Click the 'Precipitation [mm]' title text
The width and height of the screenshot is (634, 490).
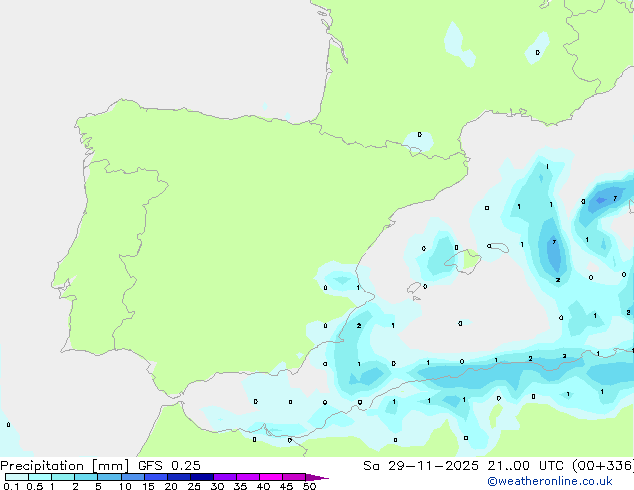[x=65, y=466]
